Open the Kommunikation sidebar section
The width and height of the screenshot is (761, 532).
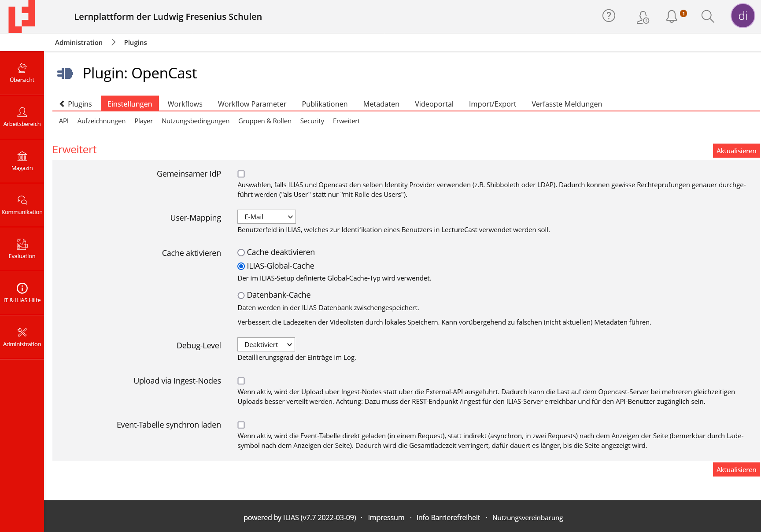[22, 205]
